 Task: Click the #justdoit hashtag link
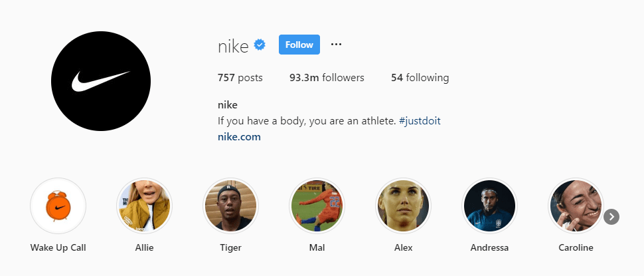420,121
